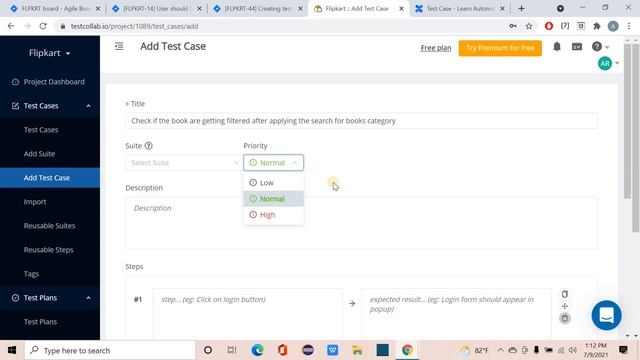Screen dimensions: 640x360
Task: Open the weather 82°F widget
Action: 473,350
